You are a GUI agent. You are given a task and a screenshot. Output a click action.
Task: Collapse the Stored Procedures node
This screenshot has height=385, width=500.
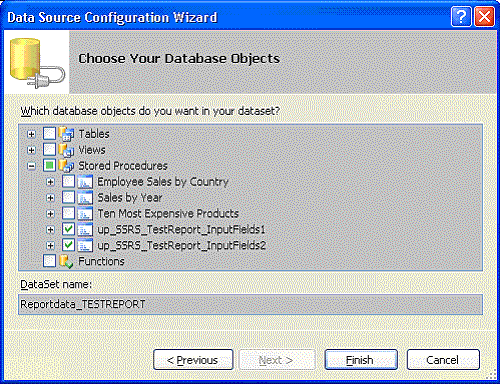pos(31,166)
